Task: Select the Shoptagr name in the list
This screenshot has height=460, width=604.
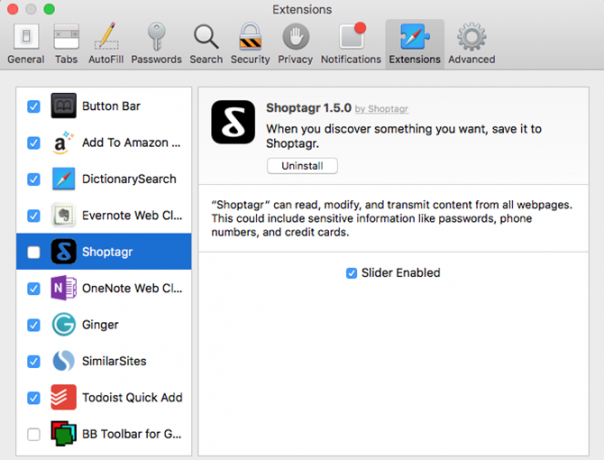Action: click(107, 252)
